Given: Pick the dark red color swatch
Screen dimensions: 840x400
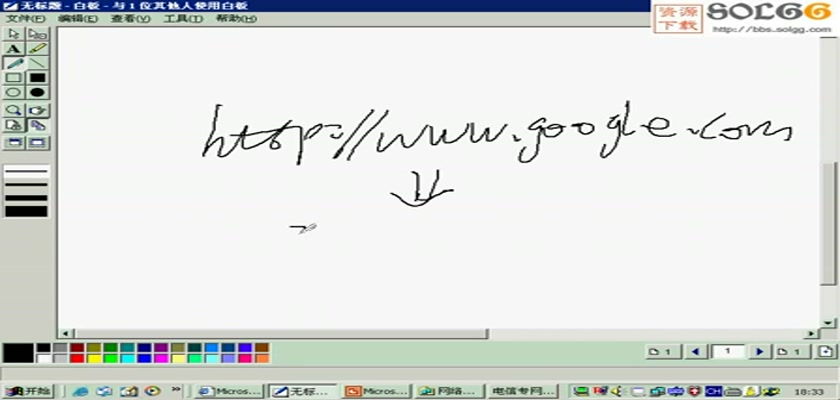Looking at the screenshot, I should pos(77,348).
